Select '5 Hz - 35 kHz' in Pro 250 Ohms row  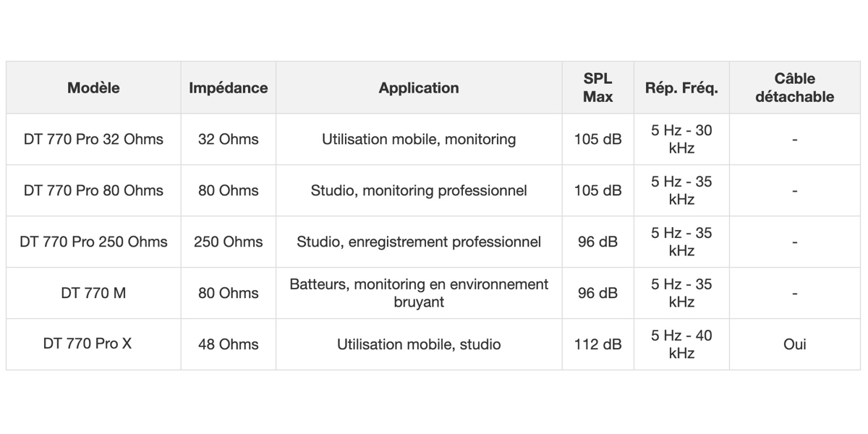[x=681, y=242]
